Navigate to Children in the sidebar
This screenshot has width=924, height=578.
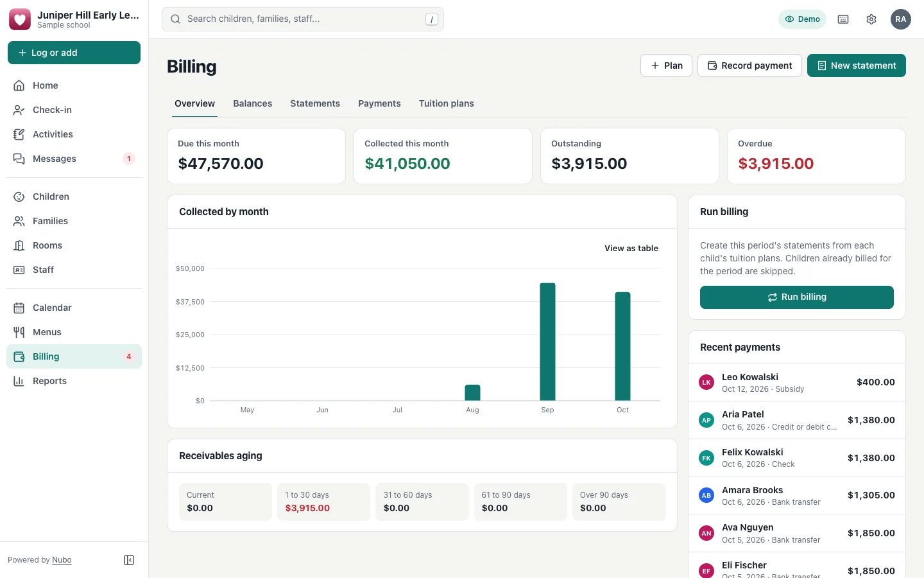click(x=74, y=197)
